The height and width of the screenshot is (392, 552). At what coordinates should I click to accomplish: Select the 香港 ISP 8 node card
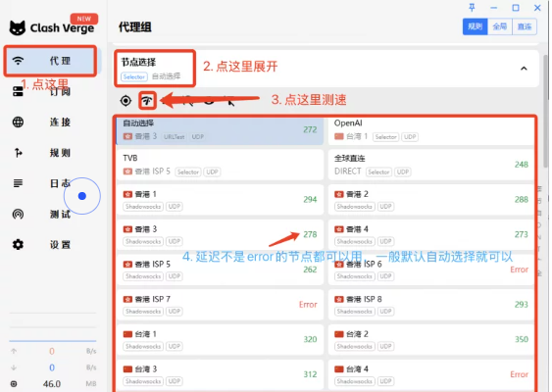431,305
